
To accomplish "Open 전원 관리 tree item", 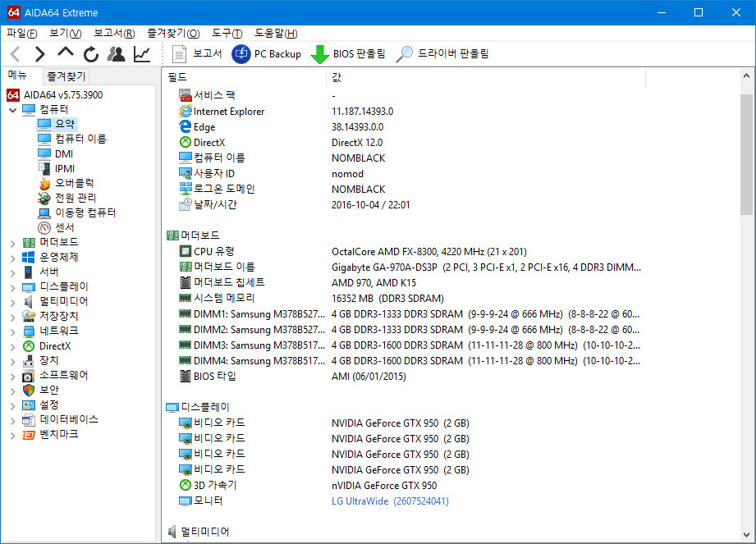I will [x=67, y=198].
